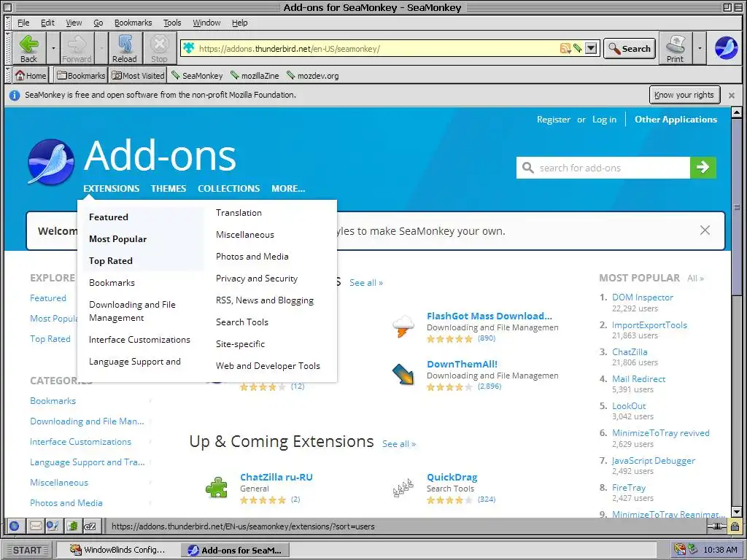747x560 pixels.
Task: Click the FlashGot Mass Downloader add-on icon
Action: (403, 327)
